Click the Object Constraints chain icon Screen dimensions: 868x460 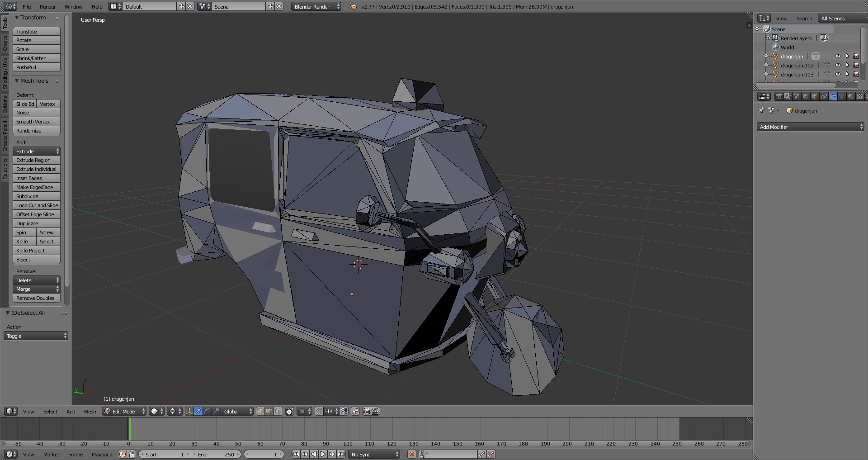point(824,96)
